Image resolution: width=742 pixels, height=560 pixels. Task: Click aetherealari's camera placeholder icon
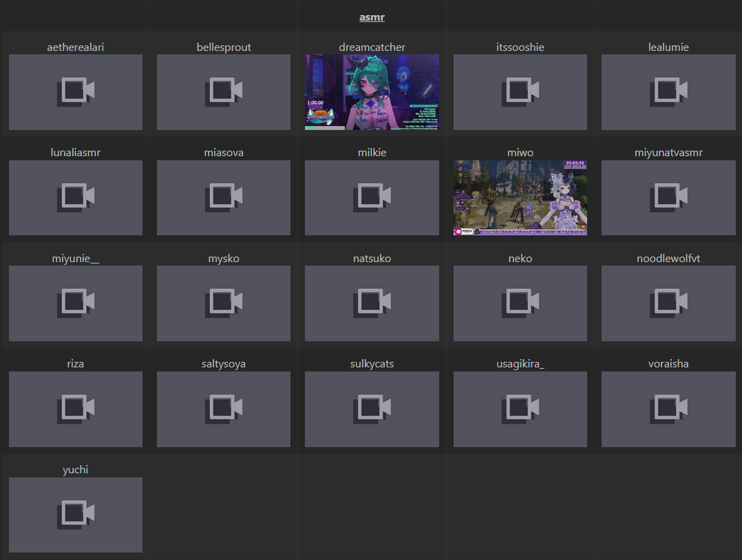[76, 91]
